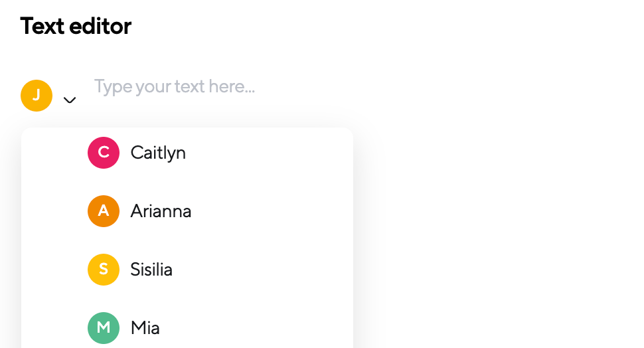Click the circle with letter S
The width and height of the screenshot is (644, 348).
[x=104, y=270]
